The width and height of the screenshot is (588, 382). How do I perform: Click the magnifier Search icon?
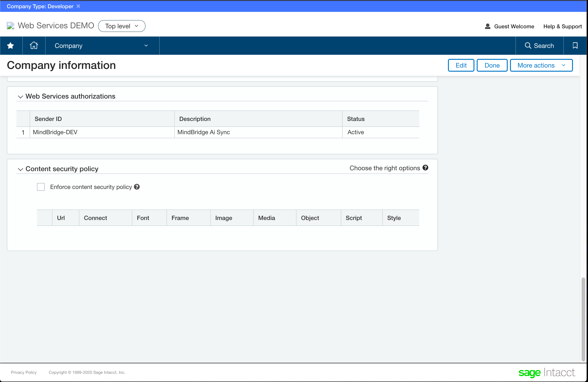528,45
